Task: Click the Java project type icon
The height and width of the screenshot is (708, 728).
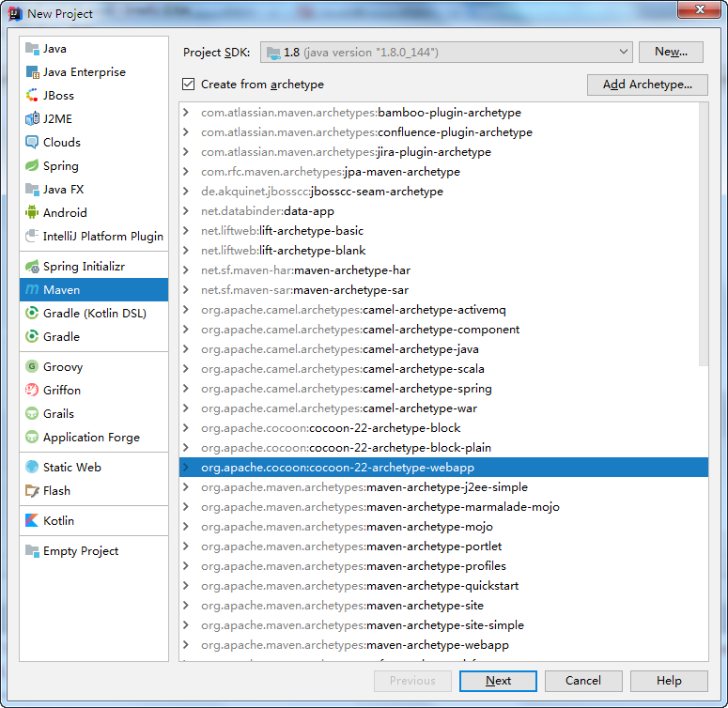Action: coord(32,48)
